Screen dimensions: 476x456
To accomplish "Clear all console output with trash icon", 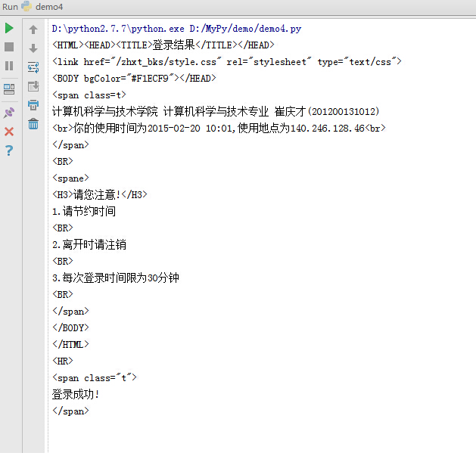I will pos(33,124).
